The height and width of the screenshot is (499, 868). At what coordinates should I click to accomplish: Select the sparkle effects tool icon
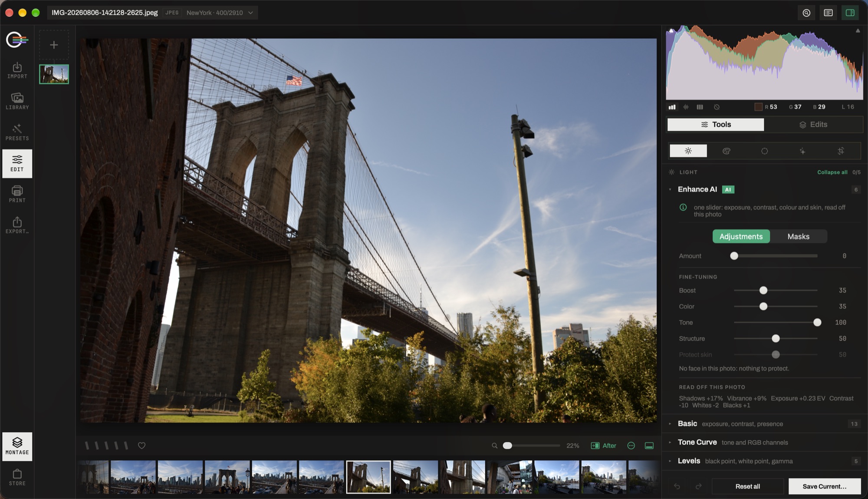[x=802, y=151]
